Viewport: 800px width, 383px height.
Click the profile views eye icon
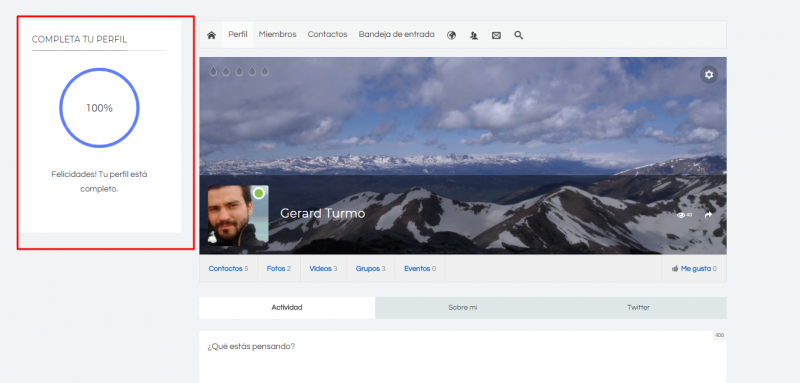[681, 215]
